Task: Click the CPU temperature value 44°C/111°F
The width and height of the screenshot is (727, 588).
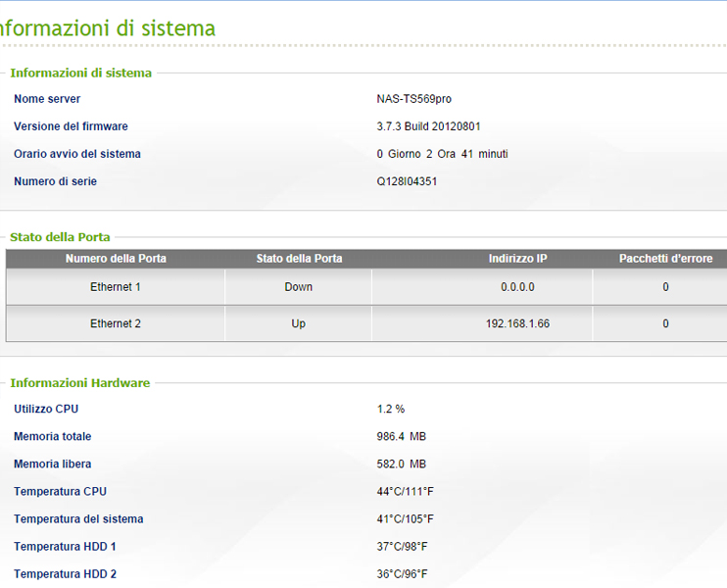Action: pyautogui.click(x=405, y=491)
